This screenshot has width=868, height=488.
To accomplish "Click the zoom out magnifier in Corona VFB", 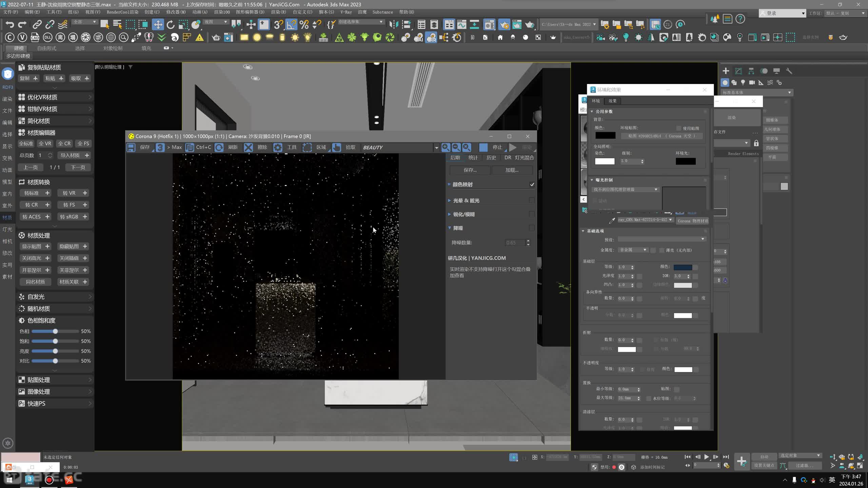I will click(x=456, y=147).
